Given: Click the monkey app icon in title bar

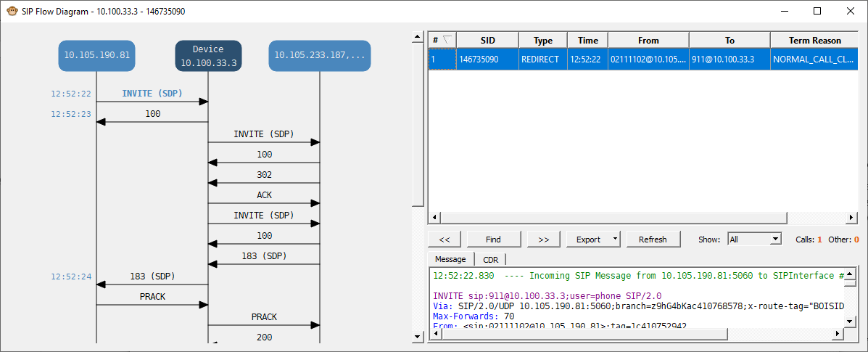Looking at the screenshot, I should point(11,11).
